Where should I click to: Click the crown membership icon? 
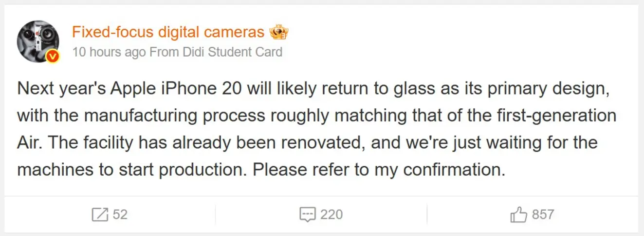coord(279,32)
